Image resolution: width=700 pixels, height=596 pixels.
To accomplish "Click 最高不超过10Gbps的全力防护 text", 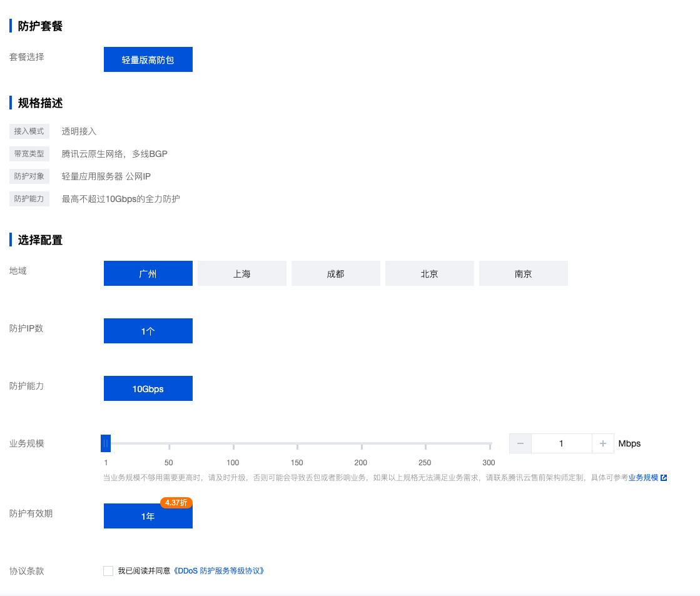I will tap(121, 199).
